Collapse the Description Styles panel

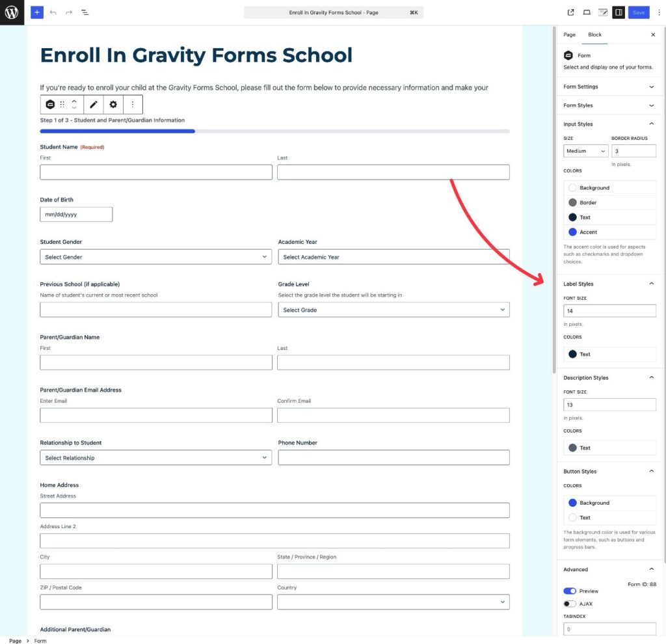(x=609, y=378)
